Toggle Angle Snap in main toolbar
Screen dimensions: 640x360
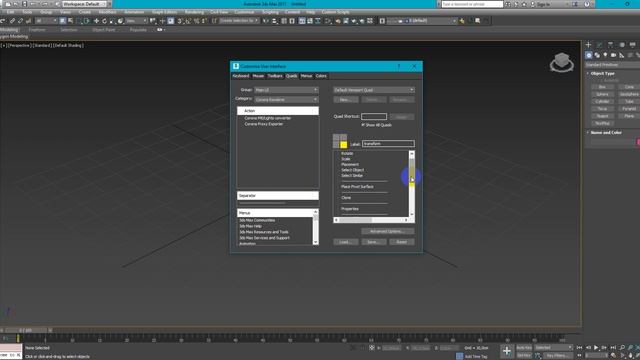coord(188,21)
